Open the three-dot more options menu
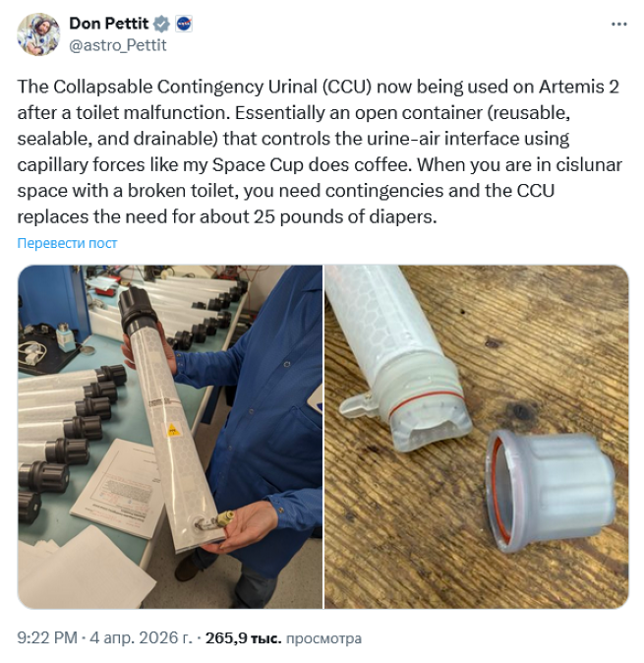The width and height of the screenshot is (644, 663). [x=619, y=25]
